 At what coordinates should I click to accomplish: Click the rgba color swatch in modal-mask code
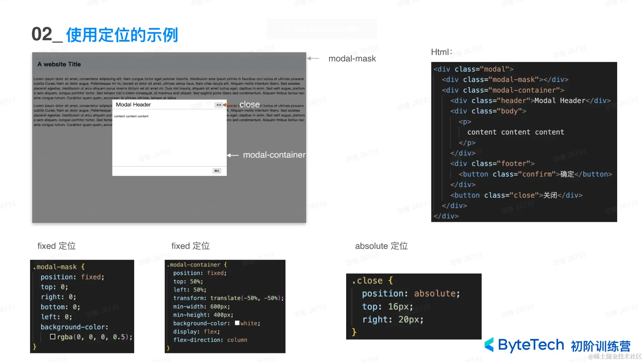tap(53, 337)
